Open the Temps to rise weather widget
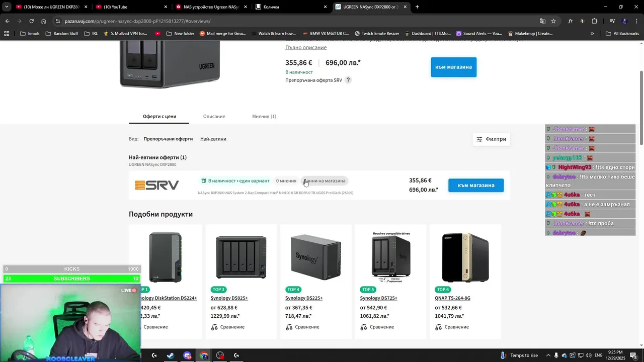 (519, 355)
